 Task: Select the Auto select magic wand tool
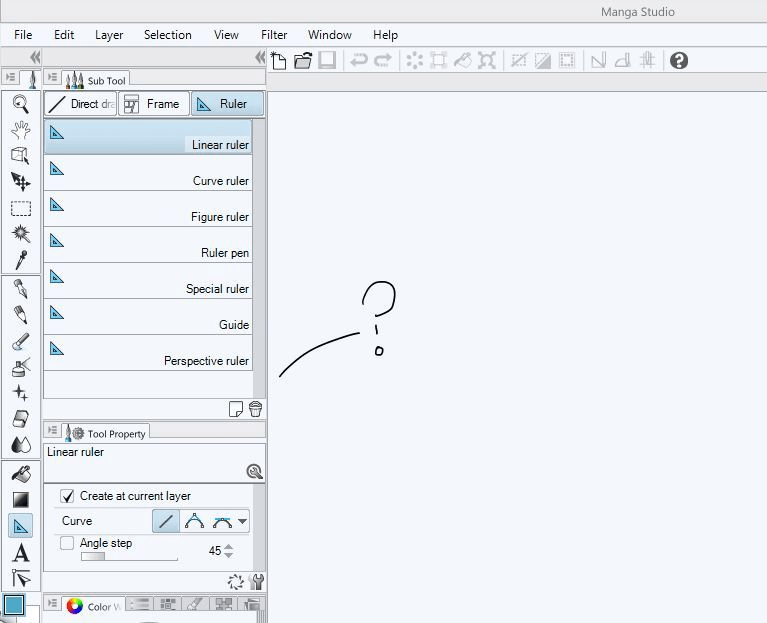pos(21,234)
